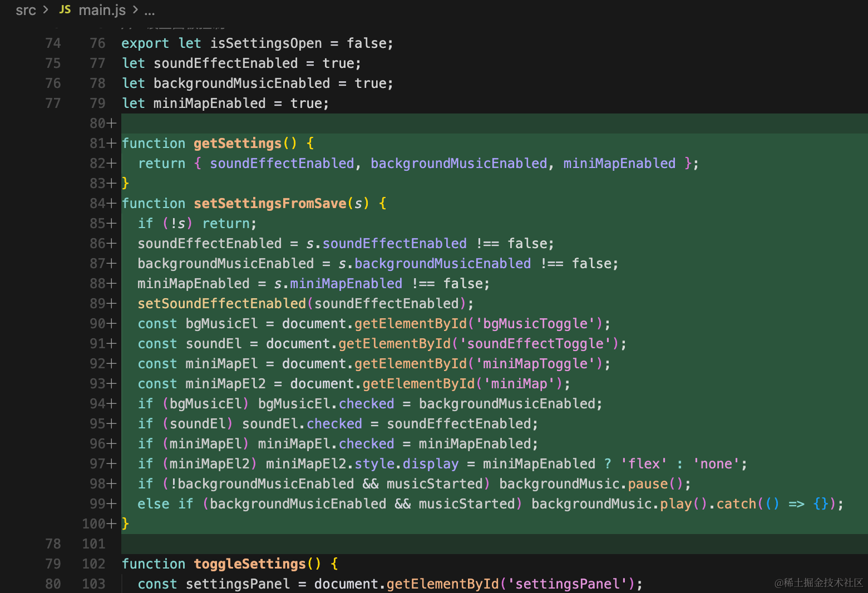This screenshot has height=593, width=868.
Task: Click setSettingsFromSave function name
Action: [270, 204]
